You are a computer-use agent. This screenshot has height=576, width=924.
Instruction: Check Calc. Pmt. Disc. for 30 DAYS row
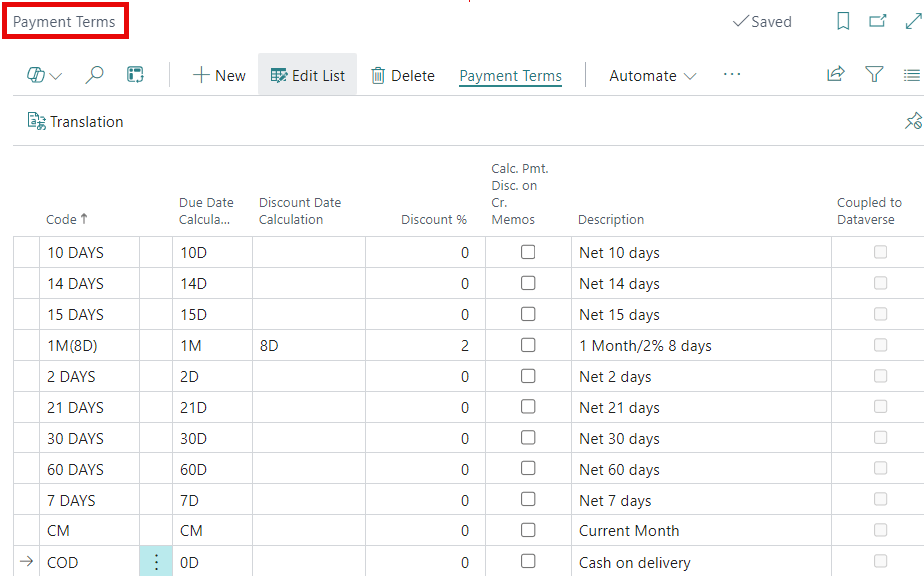pos(528,437)
